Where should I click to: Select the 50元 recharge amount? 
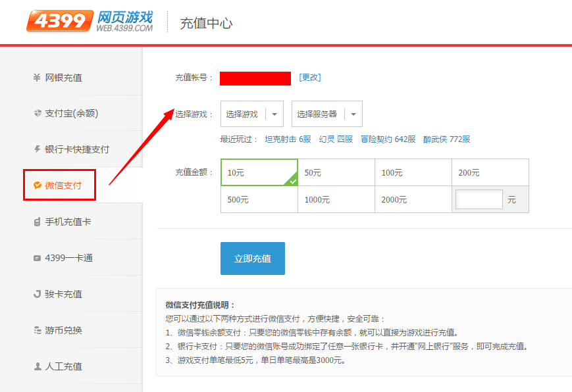pyautogui.click(x=336, y=172)
